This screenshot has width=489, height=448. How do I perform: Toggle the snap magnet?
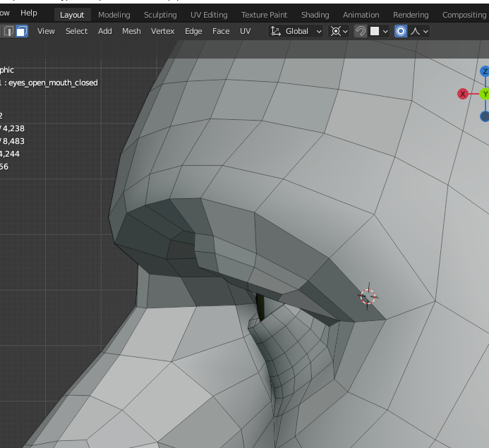tap(361, 31)
